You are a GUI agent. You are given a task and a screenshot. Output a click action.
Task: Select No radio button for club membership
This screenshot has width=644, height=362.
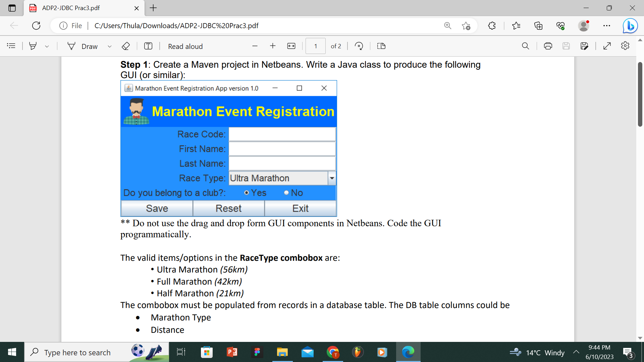(286, 193)
